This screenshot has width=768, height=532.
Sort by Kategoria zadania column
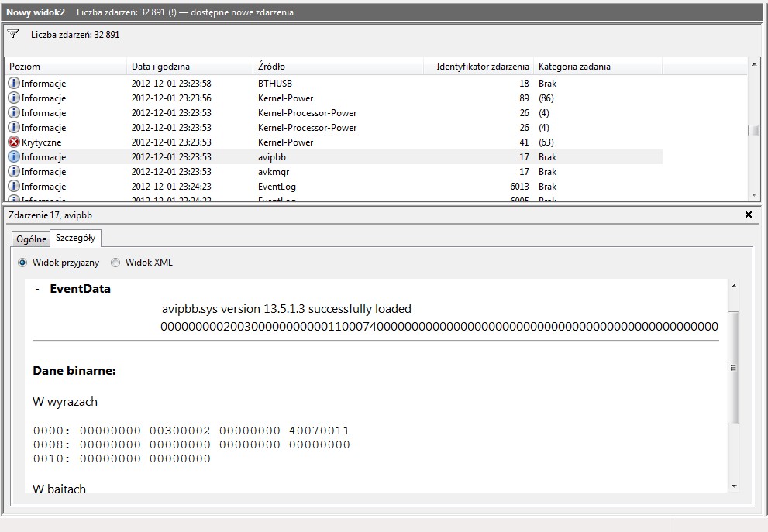point(598,67)
